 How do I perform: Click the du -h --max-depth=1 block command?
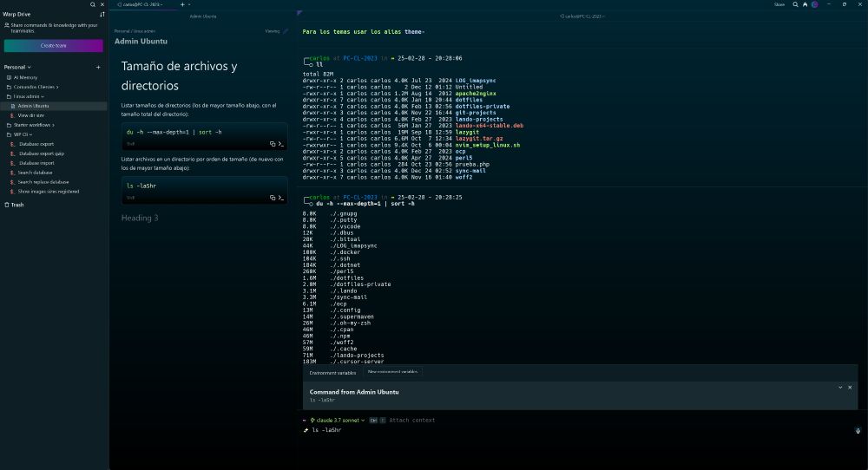pos(365,204)
